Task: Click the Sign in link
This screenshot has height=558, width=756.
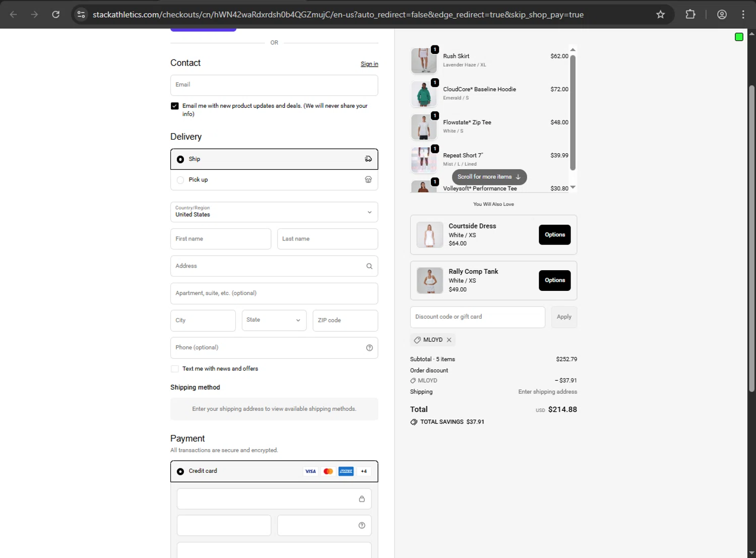Action: [x=369, y=64]
